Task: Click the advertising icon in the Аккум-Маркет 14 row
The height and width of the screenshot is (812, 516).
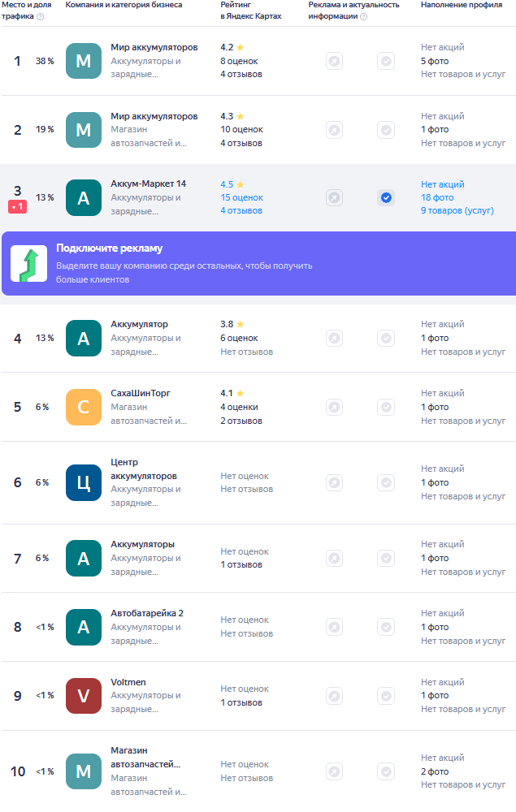Action: [335, 198]
